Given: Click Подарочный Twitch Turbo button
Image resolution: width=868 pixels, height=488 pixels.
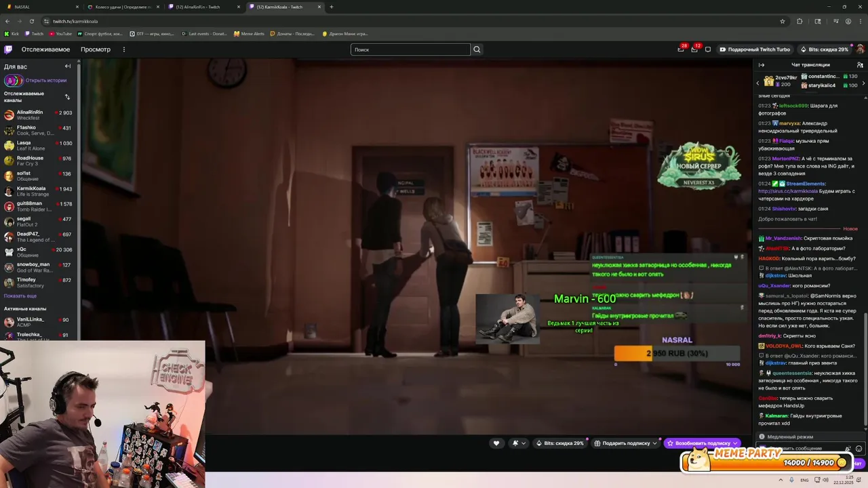Looking at the screenshot, I should point(755,49).
